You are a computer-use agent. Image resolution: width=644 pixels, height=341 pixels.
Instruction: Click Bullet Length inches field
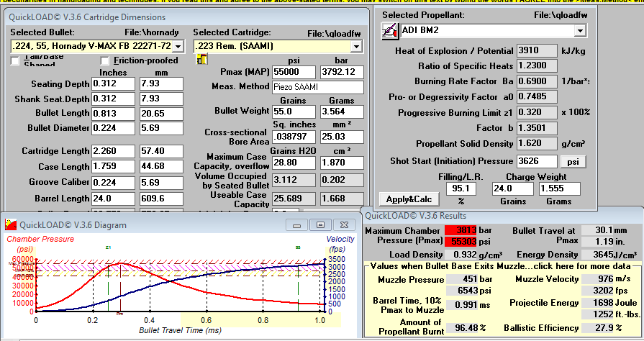tap(114, 114)
